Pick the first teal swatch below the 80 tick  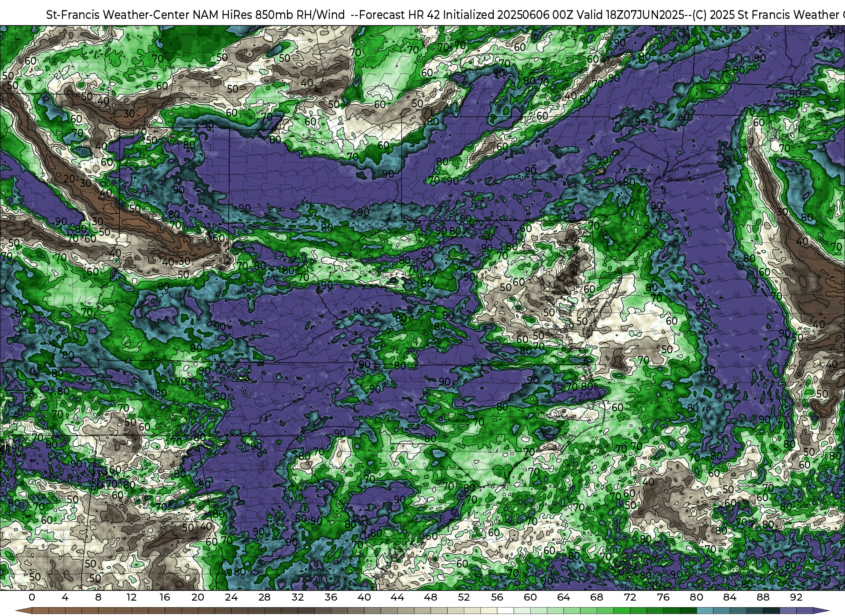(x=705, y=611)
